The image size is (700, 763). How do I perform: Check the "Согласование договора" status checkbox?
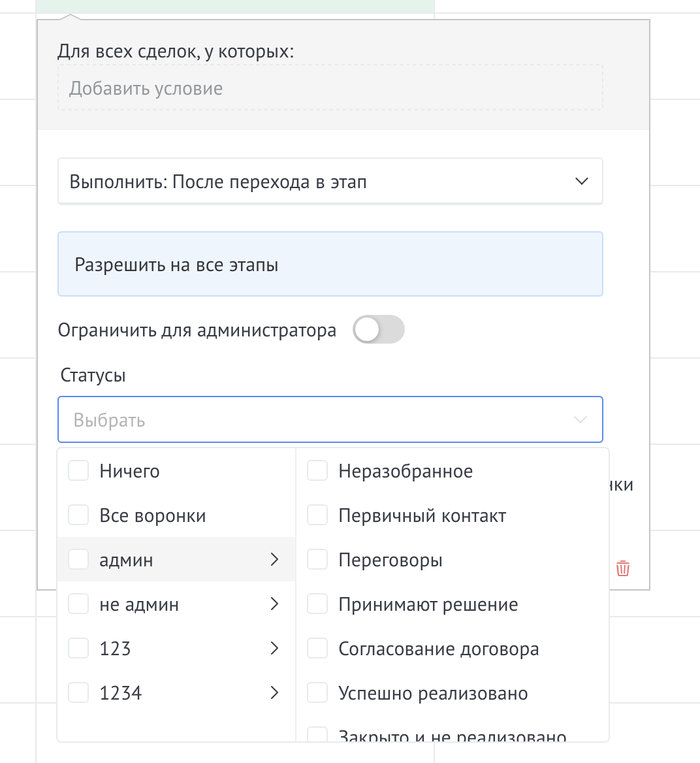[317, 648]
